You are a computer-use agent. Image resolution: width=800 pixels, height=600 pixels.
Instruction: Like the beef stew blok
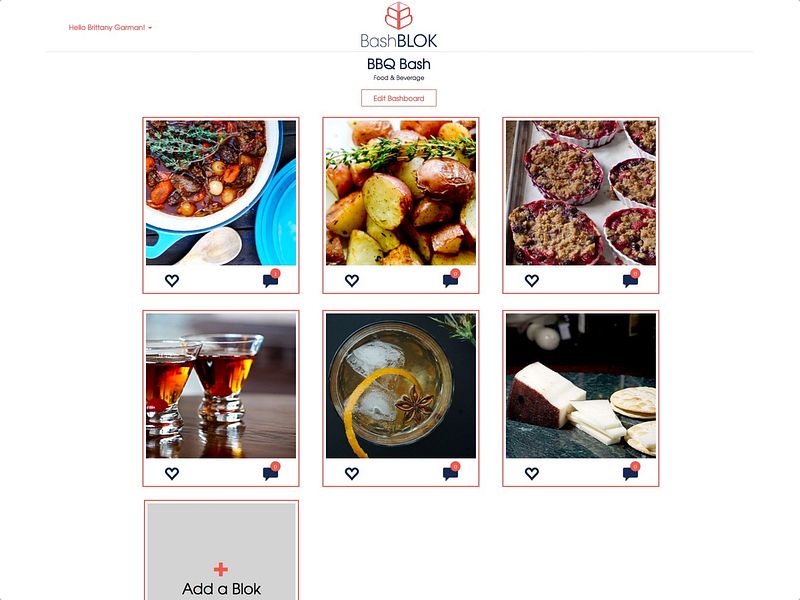(172, 280)
